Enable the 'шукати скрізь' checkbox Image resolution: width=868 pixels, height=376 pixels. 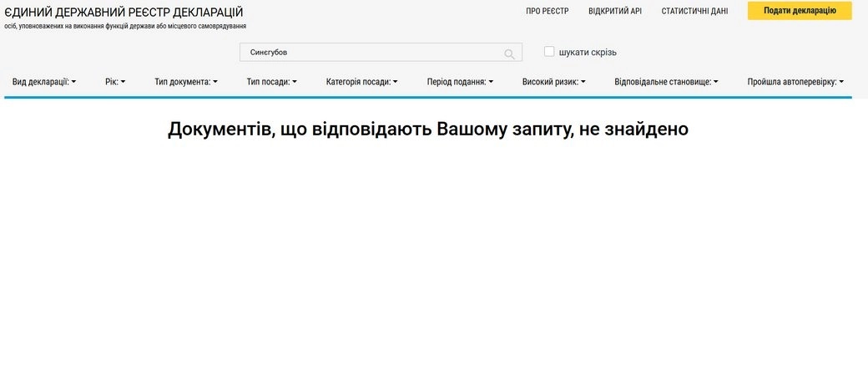point(549,52)
